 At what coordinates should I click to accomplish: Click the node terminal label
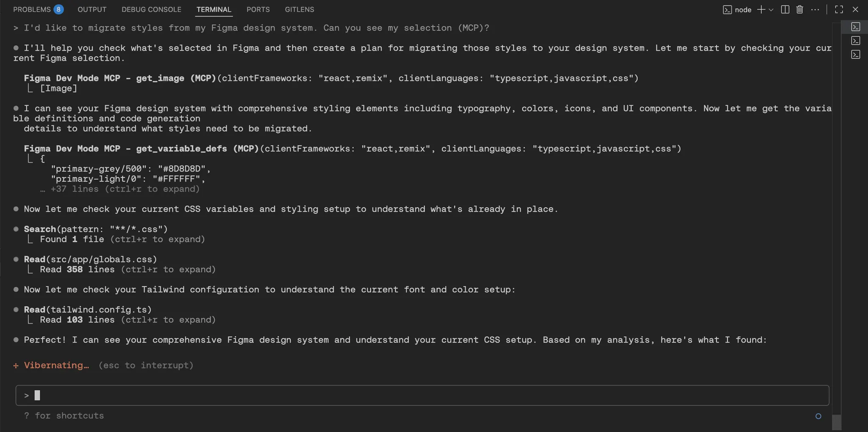(743, 10)
